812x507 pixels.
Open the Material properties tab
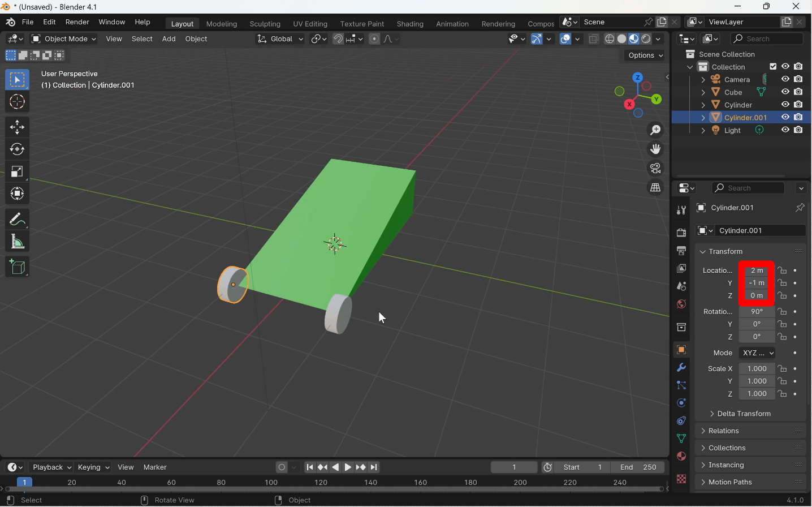[681, 457]
